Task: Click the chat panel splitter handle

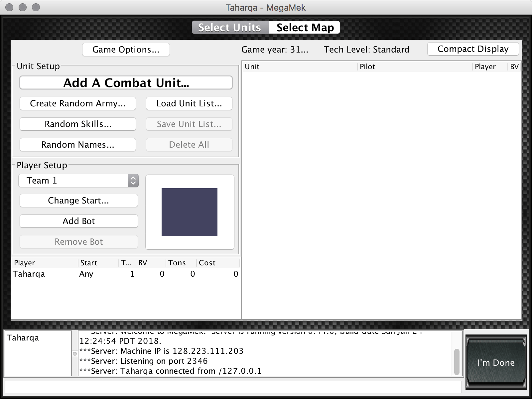Action: 75,354
